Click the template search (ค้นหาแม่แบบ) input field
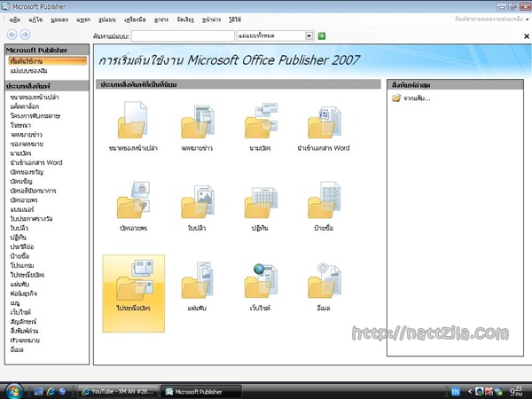The width and height of the screenshot is (532, 399). [183, 36]
